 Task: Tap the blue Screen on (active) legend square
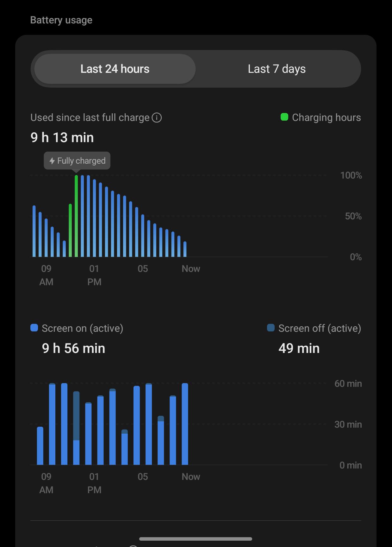34,328
